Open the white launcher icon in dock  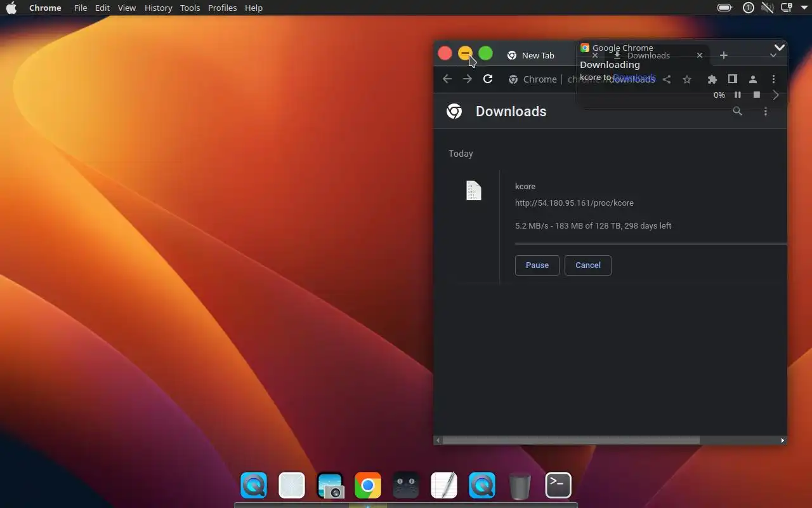click(x=292, y=486)
